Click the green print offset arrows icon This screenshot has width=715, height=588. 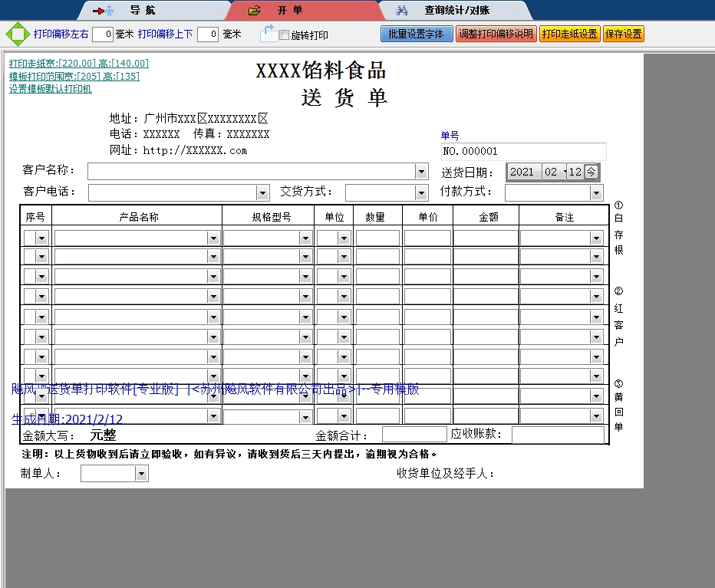click(x=16, y=34)
